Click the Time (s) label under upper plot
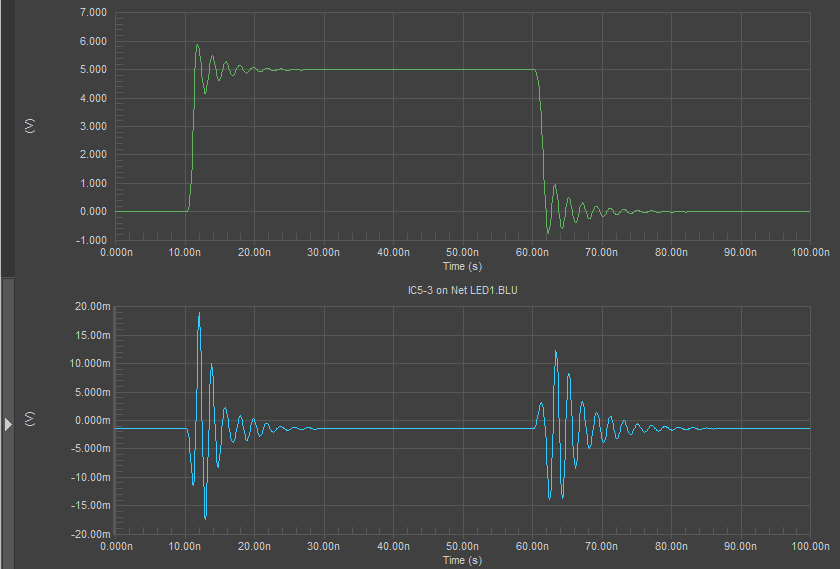 tap(462, 267)
